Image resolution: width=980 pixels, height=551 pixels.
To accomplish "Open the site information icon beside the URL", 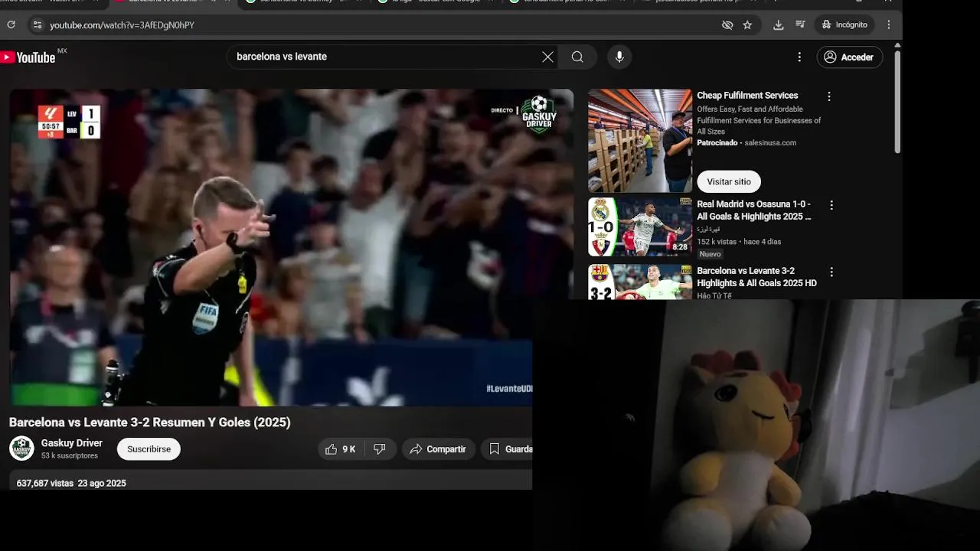I will (x=37, y=24).
